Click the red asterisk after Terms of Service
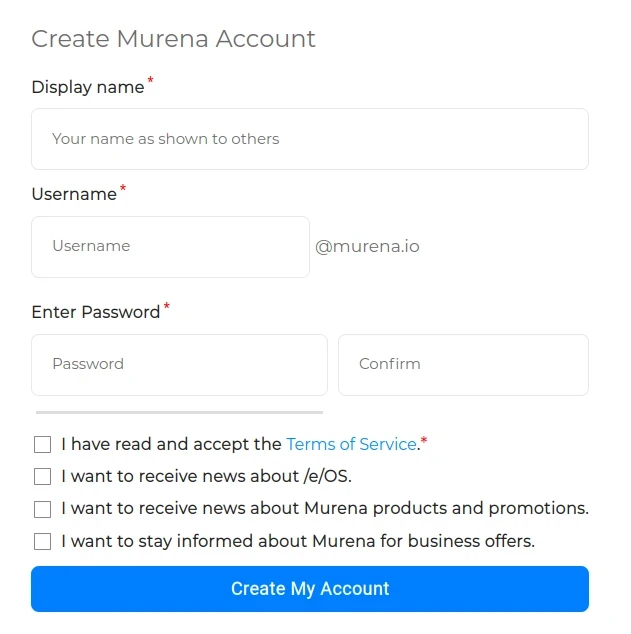The width and height of the screenshot is (631, 634). click(x=424, y=440)
